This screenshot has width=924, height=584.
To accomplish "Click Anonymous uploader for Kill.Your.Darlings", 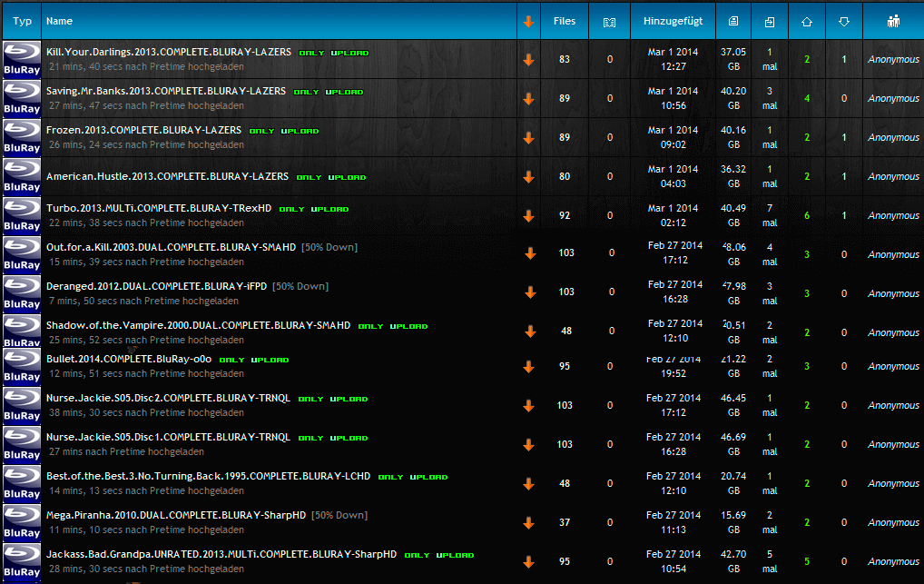I will 893,60.
